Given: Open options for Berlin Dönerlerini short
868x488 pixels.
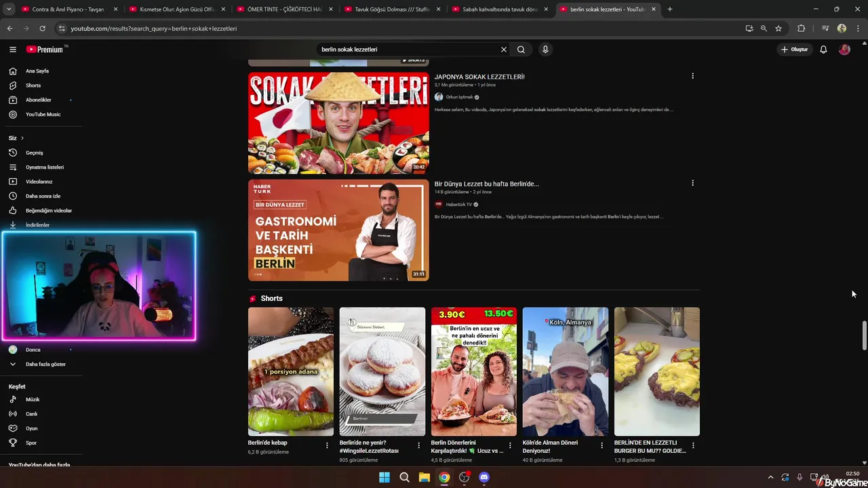Looking at the screenshot, I should coord(510,445).
